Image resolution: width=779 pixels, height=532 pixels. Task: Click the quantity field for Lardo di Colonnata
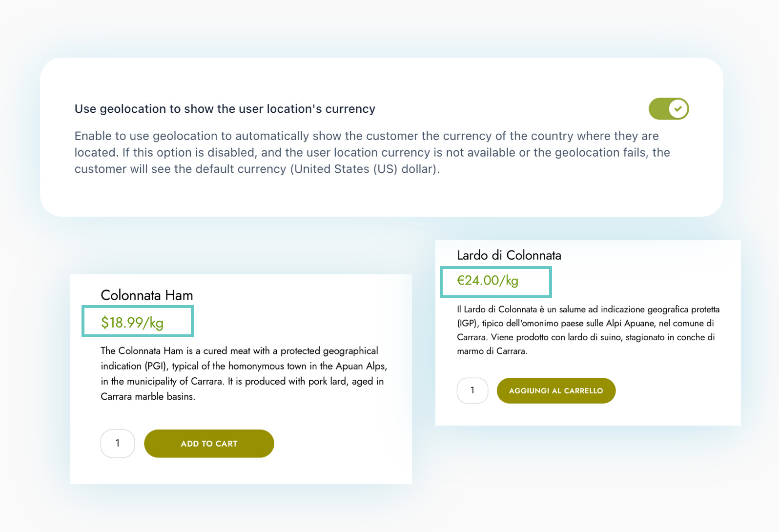(472, 390)
